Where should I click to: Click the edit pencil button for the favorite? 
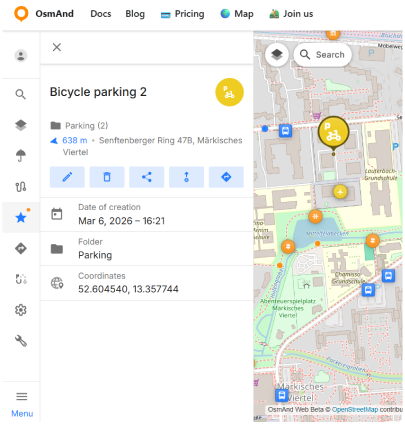pyautogui.click(x=67, y=177)
